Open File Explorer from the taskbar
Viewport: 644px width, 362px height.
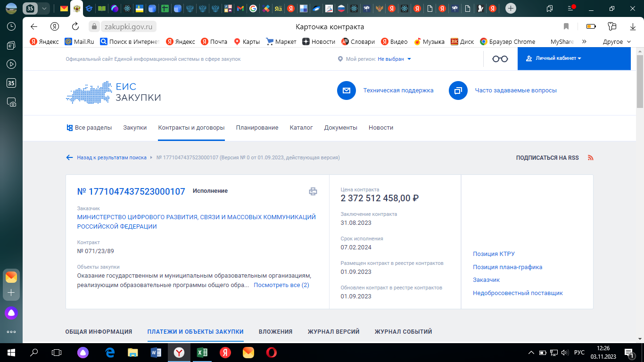pyautogui.click(x=133, y=352)
